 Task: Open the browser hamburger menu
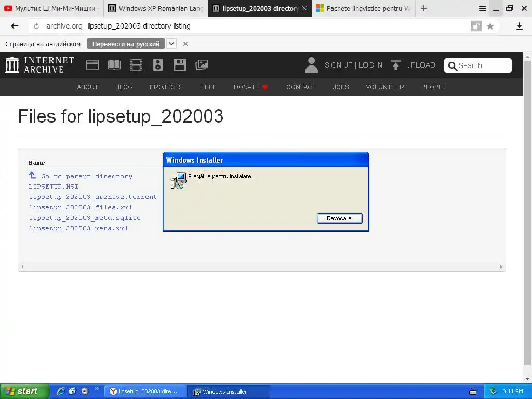[483, 8]
